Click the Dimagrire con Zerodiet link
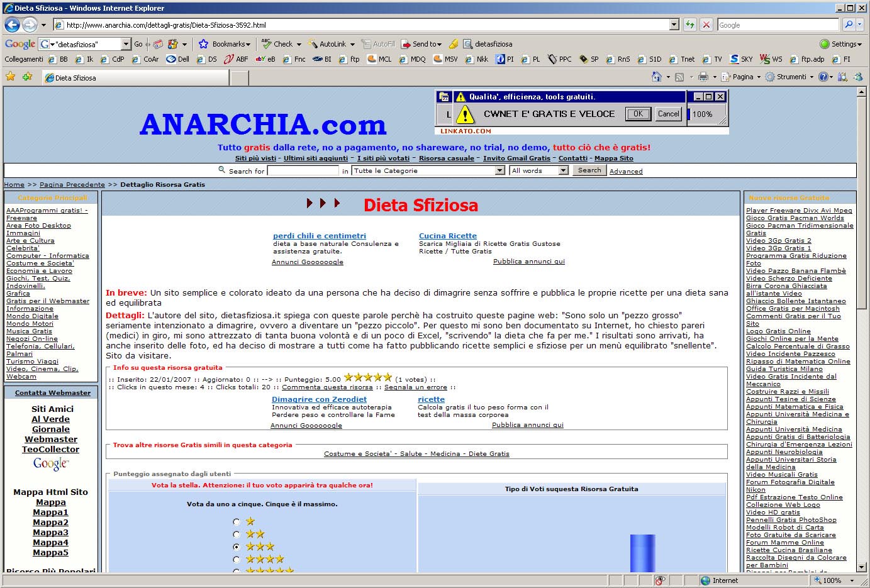 click(x=319, y=399)
